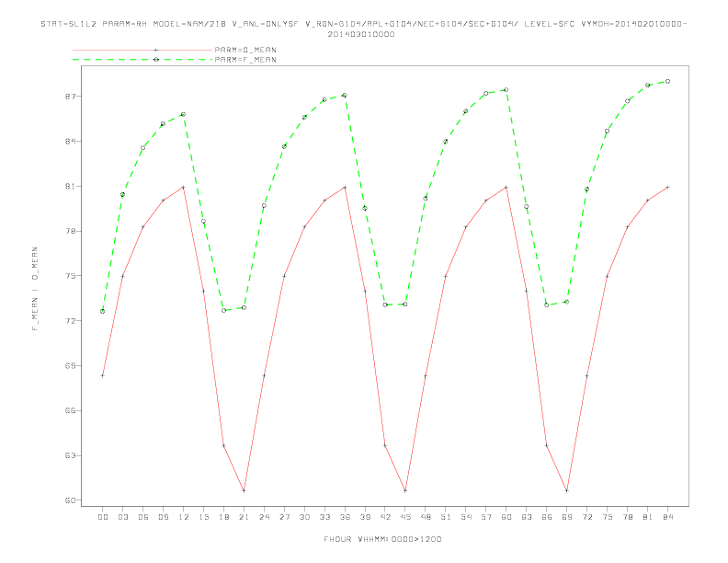Click x-axis tick label 24

pyautogui.click(x=264, y=517)
